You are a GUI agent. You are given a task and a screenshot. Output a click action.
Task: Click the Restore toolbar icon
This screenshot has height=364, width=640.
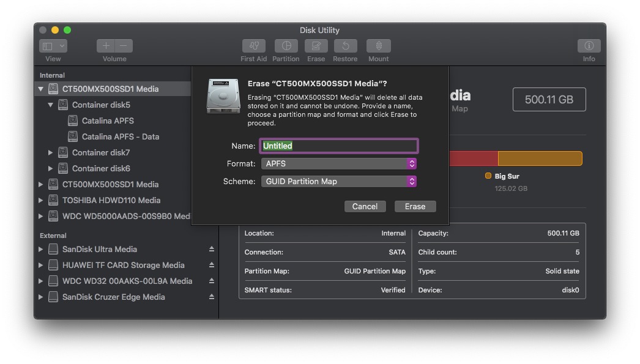[x=345, y=46]
